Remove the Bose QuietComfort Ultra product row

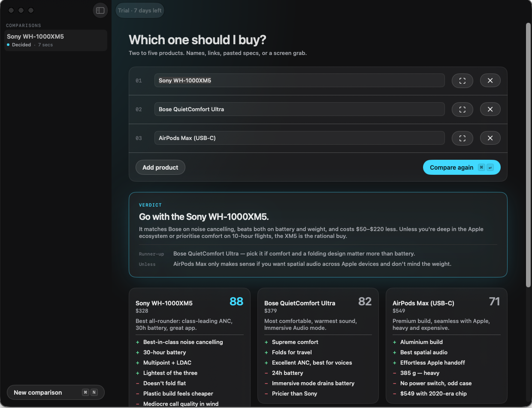[x=490, y=109]
